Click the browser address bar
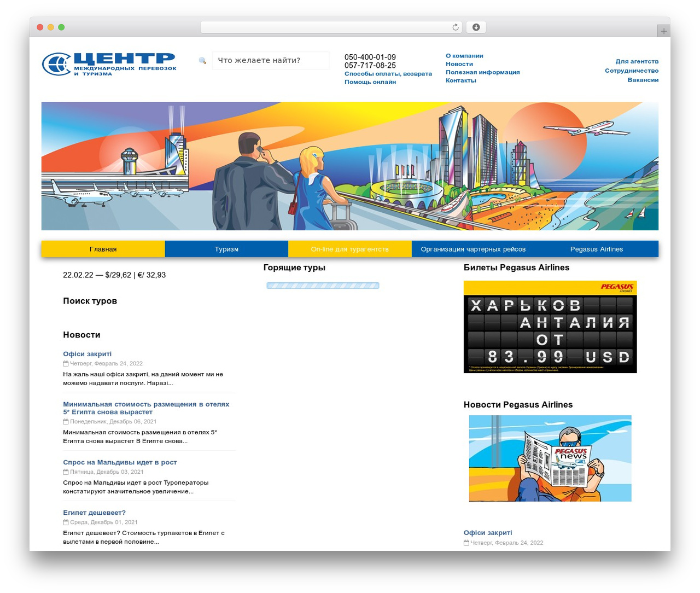700x593 pixels. pyautogui.click(x=331, y=27)
